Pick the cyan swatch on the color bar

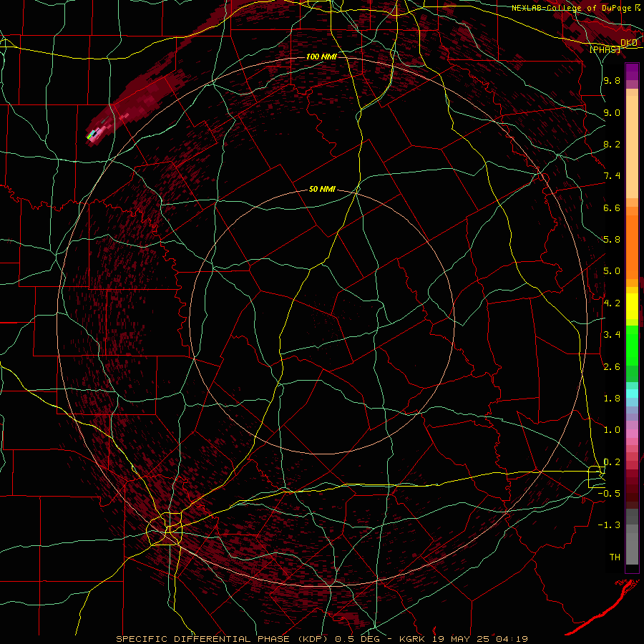[x=632, y=394]
